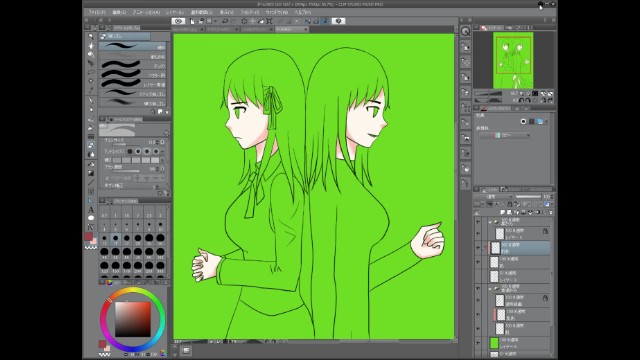Select the Zoom magnifier tool
This screenshot has width=640, height=360.
pyautogui.click(x=91, y=36)
